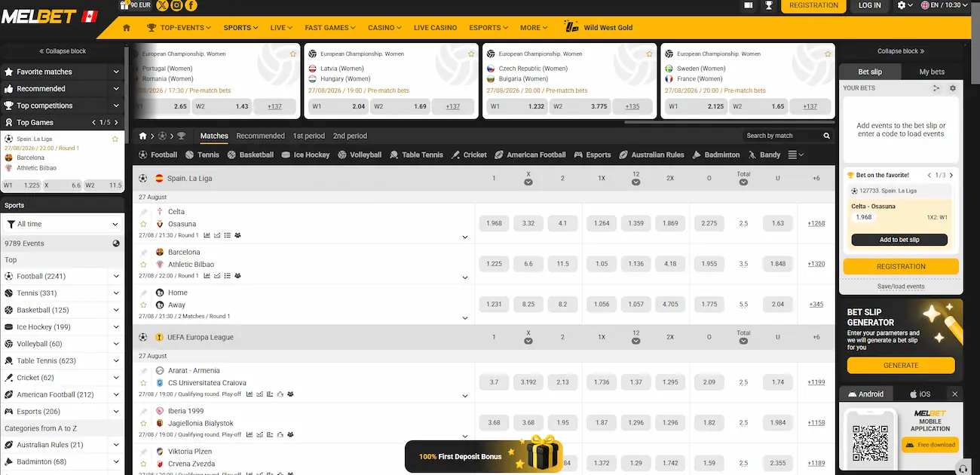
Task: Open the header settings gear dropdown
Action: (905, 5)
